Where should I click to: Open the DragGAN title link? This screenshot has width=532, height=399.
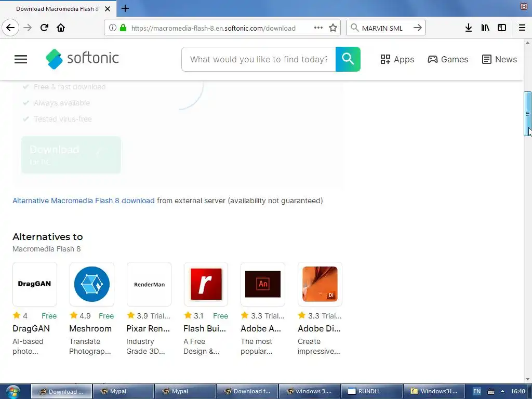point(31,328)
